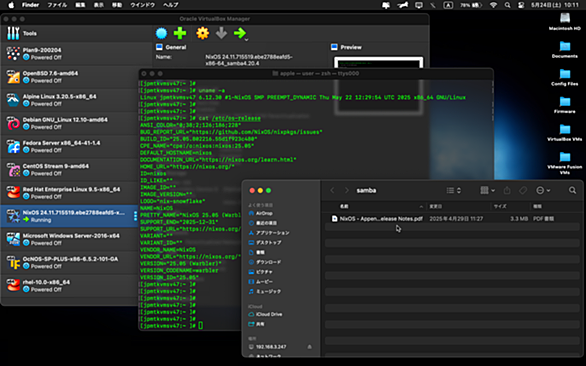Click the Preview section header in VirtualBox
586x366 pixels.
pyautogui.click(x=346, y=47)
